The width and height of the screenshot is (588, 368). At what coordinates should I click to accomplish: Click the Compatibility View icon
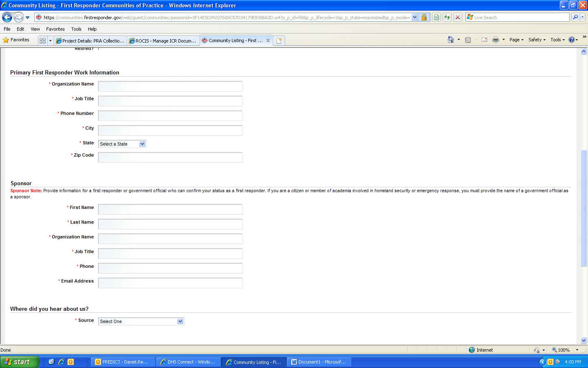point(437,17)
